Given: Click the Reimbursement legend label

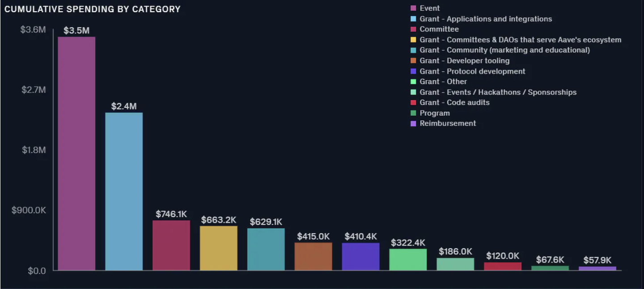Looking at the screenshot, I should pos(448,123).
